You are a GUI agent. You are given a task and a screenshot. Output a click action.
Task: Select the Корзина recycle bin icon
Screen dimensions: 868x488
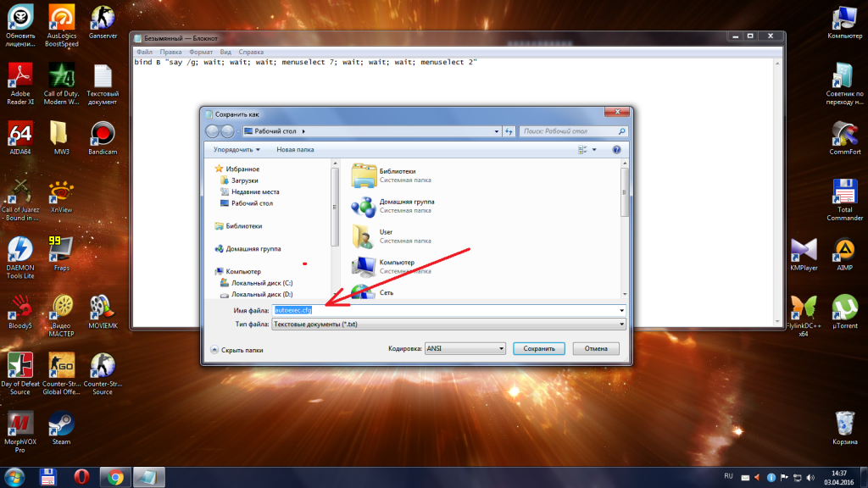pyautogui.click(x=844, y=425)
